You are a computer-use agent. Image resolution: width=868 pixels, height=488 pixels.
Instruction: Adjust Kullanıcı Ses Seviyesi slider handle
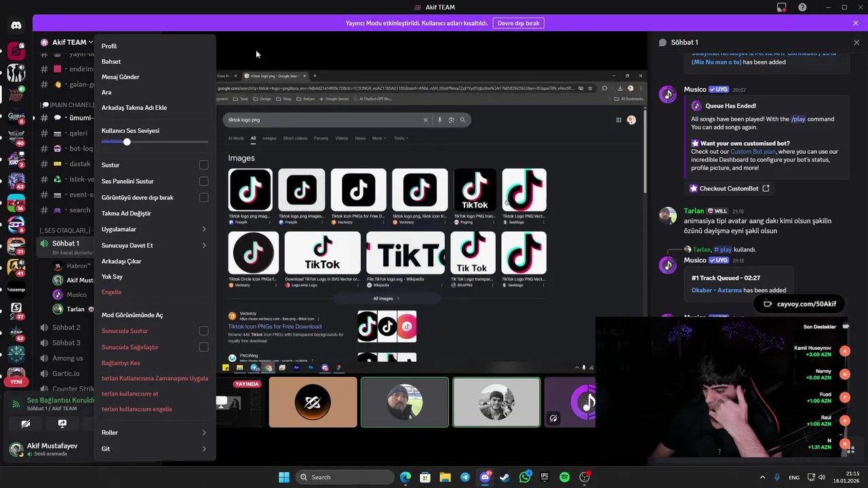[x=127, y=142]
